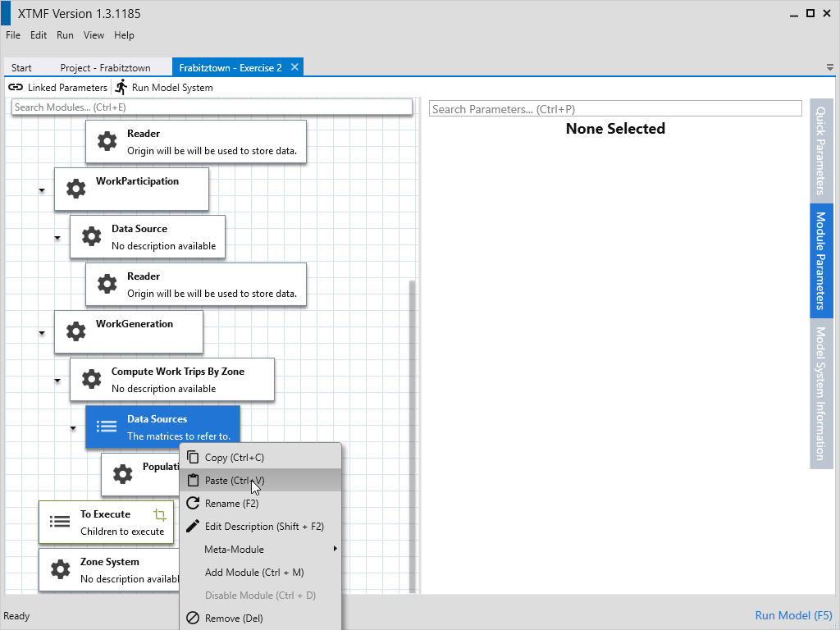Viewport: 840px width, 630px height.
Task: Choose Rename (F2) from the context menu
Action: point(231,504)
